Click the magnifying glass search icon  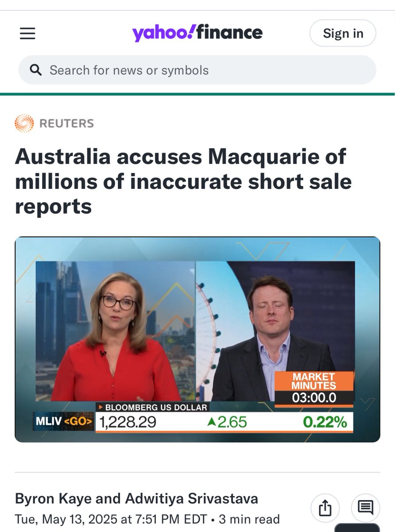(35, 70)
